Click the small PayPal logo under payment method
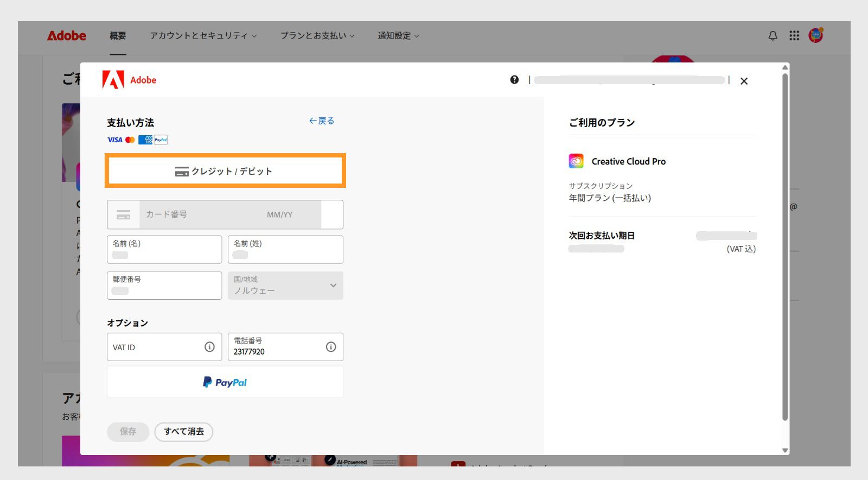The width and height of the screenshot is (868, 480). click(x=161, y=140)
